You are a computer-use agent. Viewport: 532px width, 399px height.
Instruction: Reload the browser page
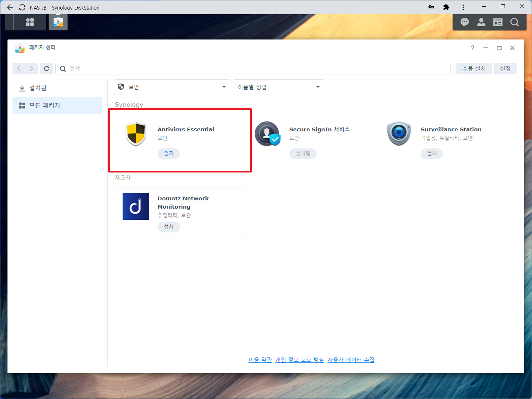click(x=22, y=7)
